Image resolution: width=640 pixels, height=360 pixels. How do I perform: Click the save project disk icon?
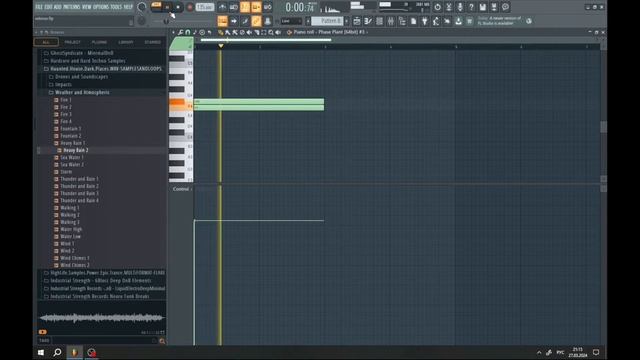pos(483,7)
